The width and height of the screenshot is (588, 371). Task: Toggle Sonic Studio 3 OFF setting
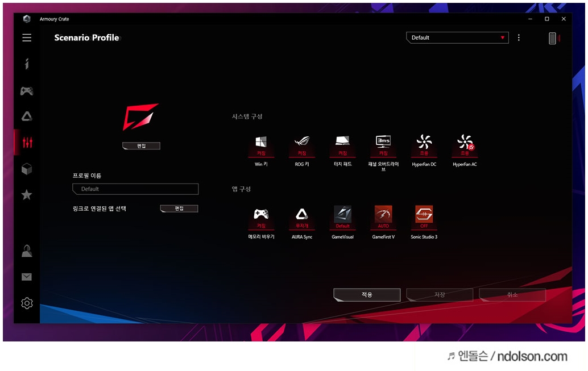click(424, 217)
